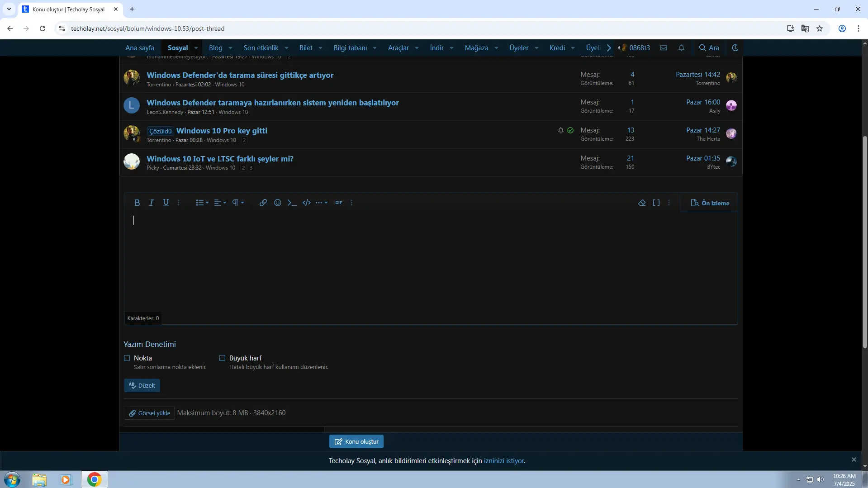Image resolution: width=868 pixels, height=488 pixels.
Task: Open the Windows Start menu
Action: (x=12, y=479)
